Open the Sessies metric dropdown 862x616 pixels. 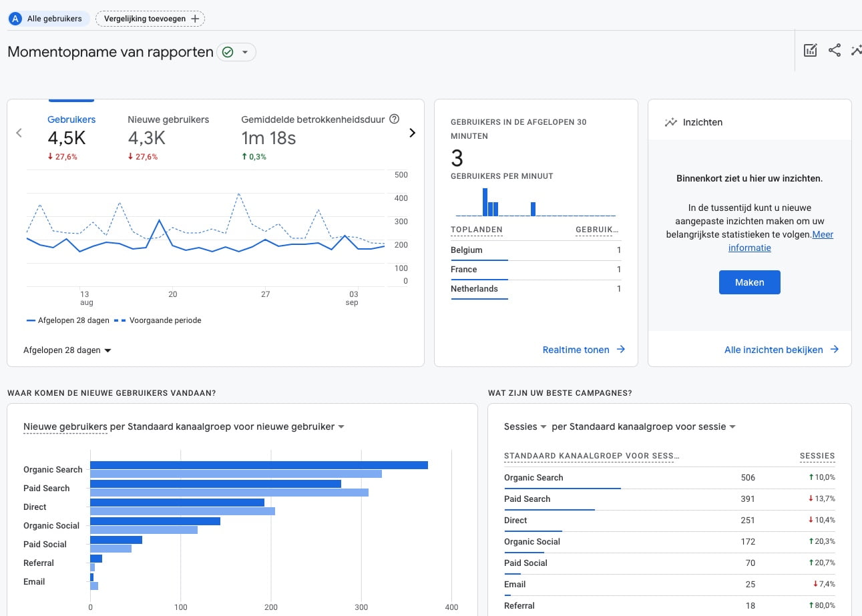[525, 426]
